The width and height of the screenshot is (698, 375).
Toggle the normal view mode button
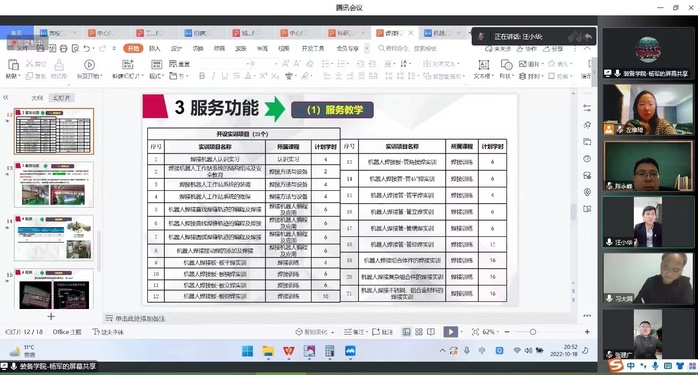click(406, 332)
